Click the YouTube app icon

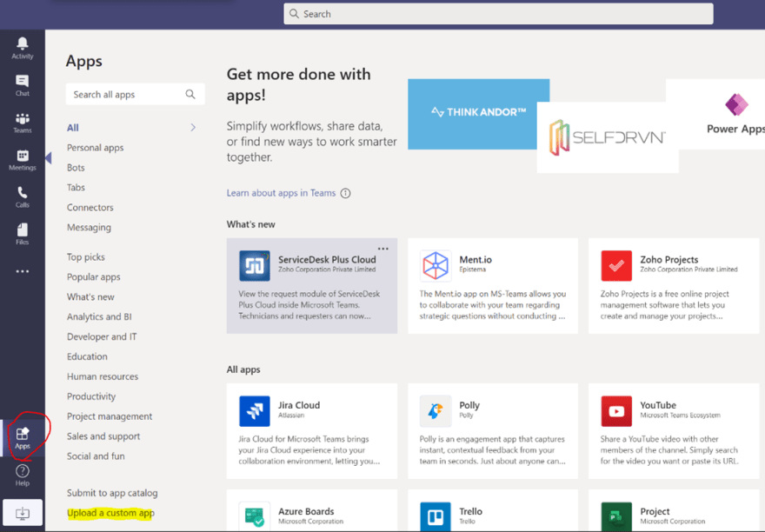click(x=616, y=411)
